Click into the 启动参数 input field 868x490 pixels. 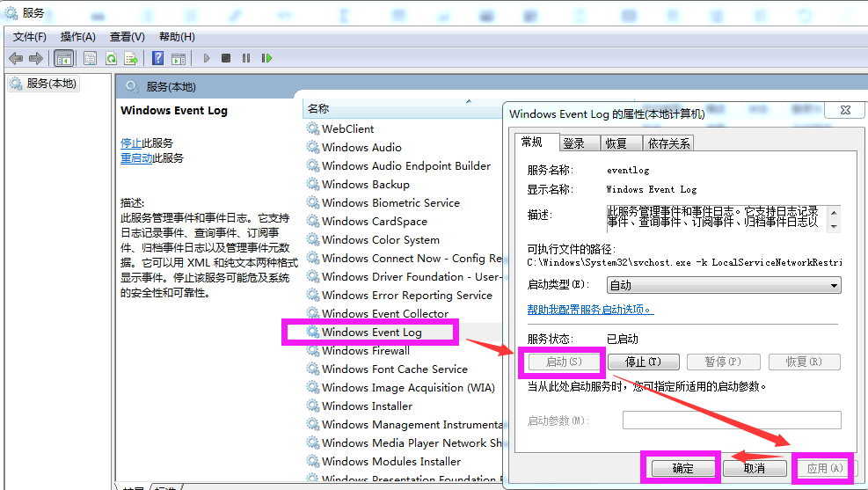pyautogui.click(x=732, y=421)
